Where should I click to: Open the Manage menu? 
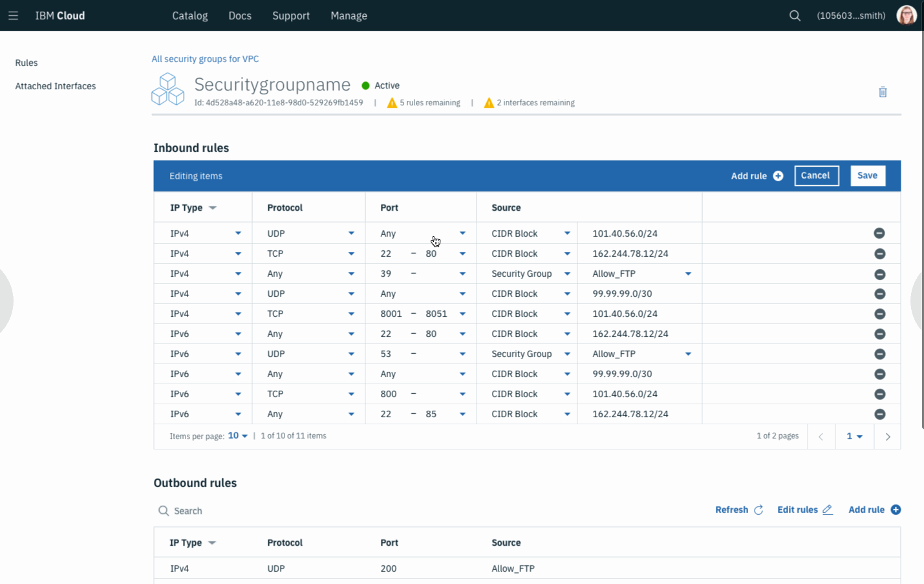pos(349,16)
